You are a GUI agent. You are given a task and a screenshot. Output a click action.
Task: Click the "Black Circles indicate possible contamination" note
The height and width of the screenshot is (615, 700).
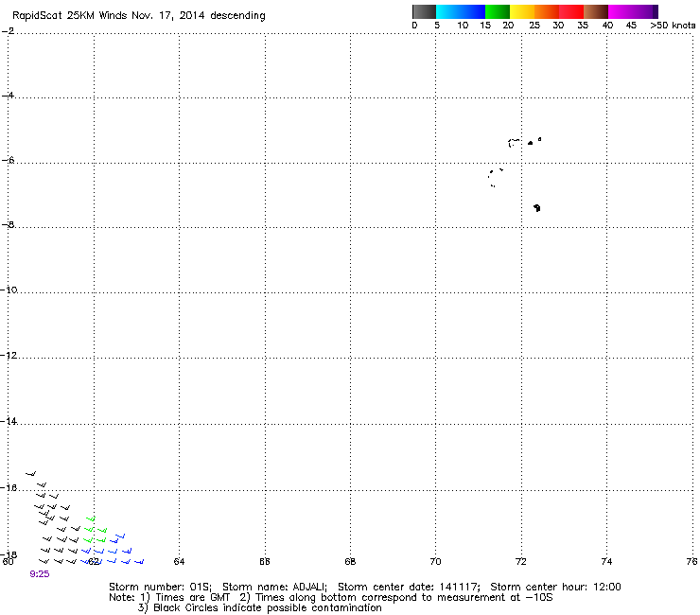click(x=268, y=607)
